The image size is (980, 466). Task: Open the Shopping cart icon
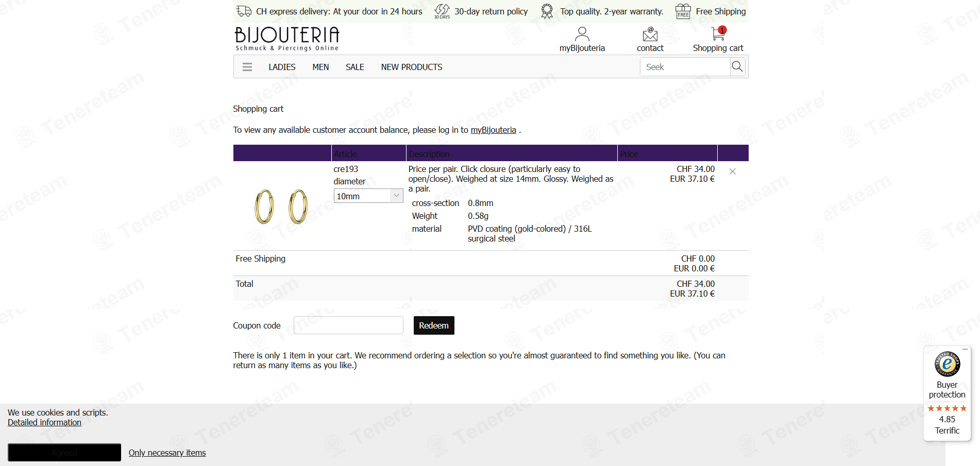tap(718, 33)
